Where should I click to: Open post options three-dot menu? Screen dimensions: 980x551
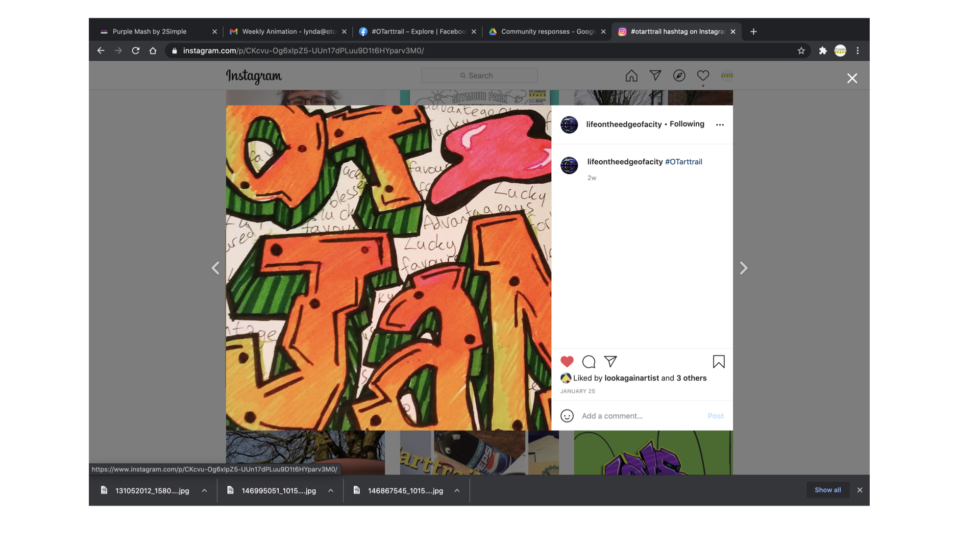[720, 124]
